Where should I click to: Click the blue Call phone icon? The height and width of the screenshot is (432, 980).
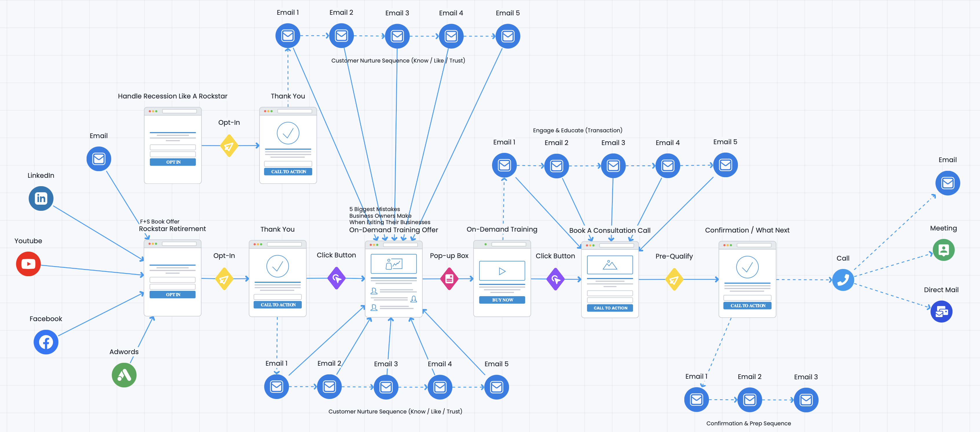(843, 280)
